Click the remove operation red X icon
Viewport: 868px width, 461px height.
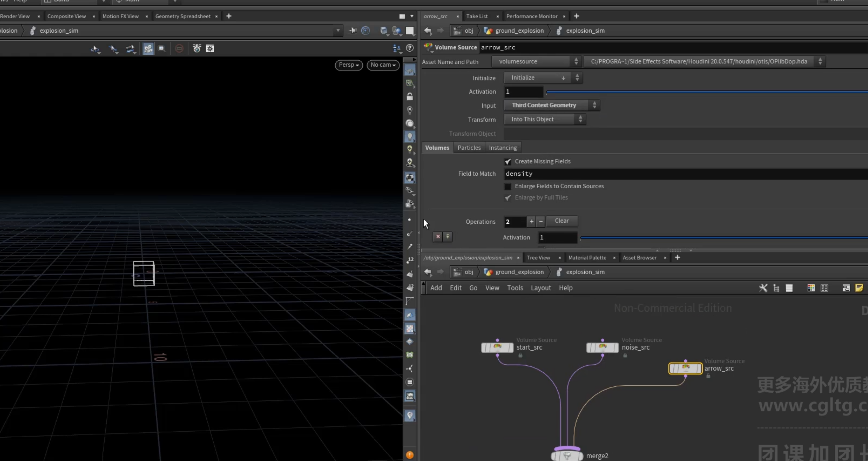438,237
